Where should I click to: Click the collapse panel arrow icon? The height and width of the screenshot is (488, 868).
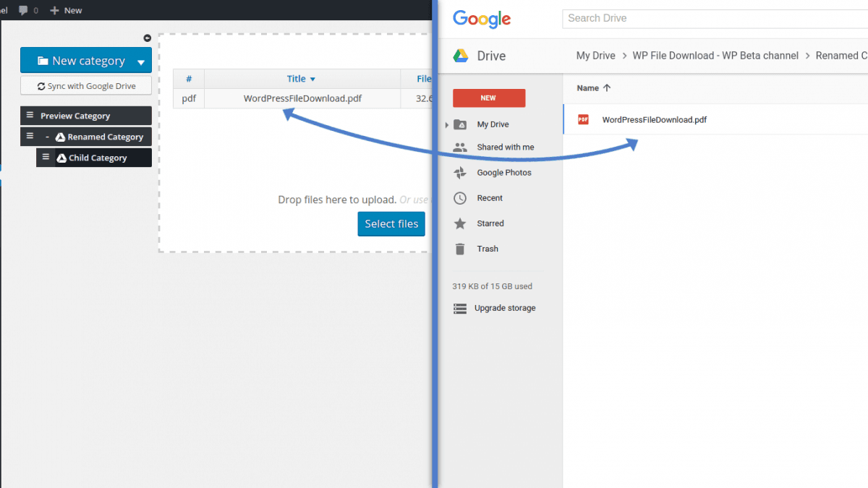click(148, 38)
